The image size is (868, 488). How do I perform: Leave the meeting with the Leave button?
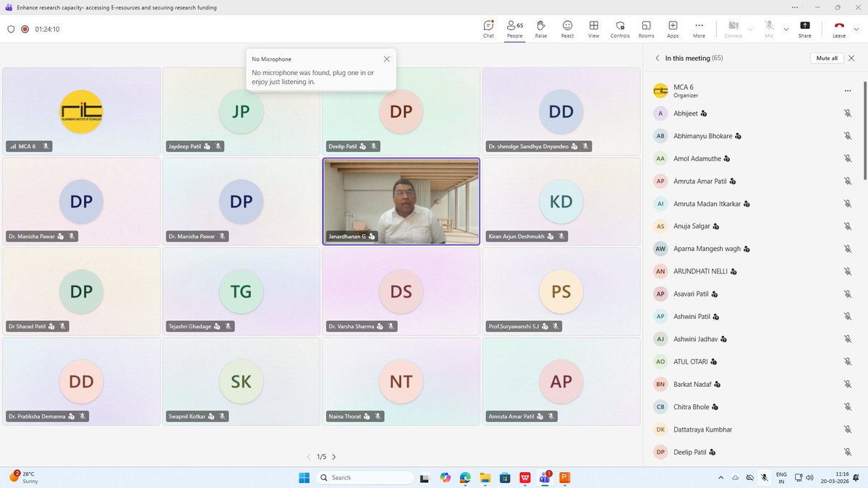(x=839, y=29)
